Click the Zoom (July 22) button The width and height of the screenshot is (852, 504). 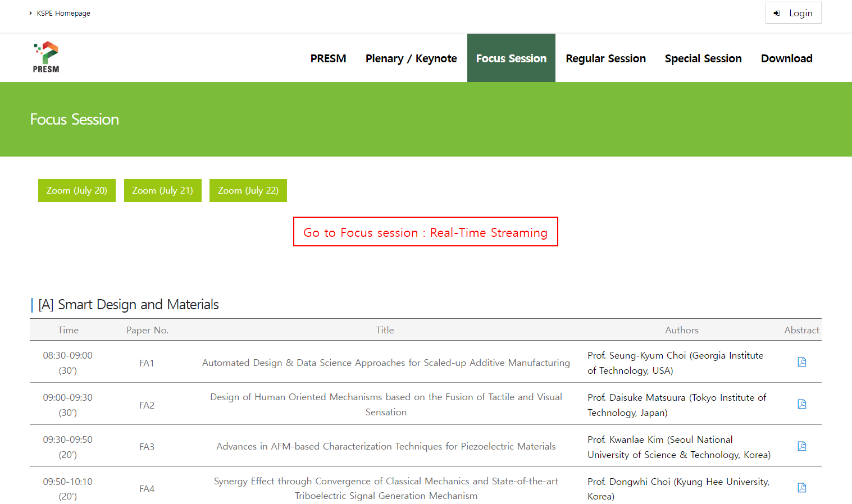(x=248, y=190)
